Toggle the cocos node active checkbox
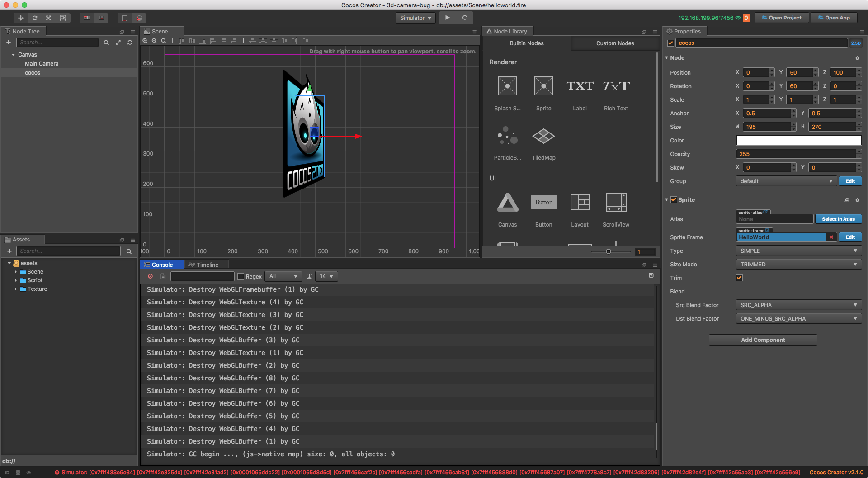This screenshot has width=868, height=478. 670,43
